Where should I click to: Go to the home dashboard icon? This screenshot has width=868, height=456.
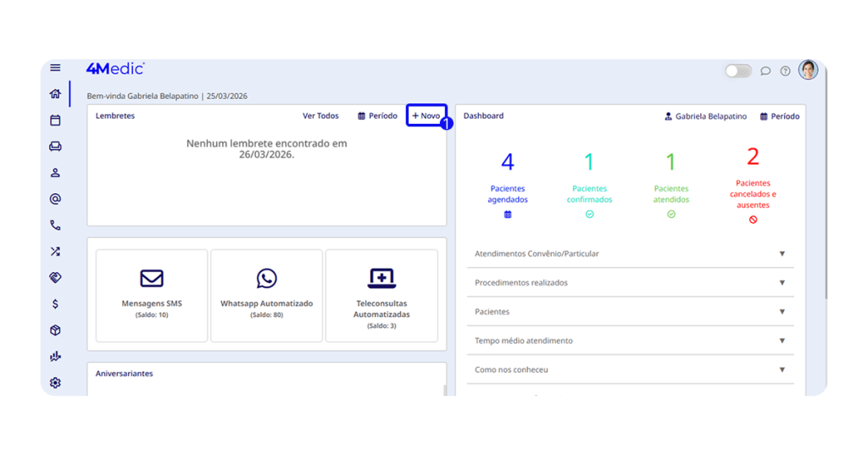click(55, 94)
